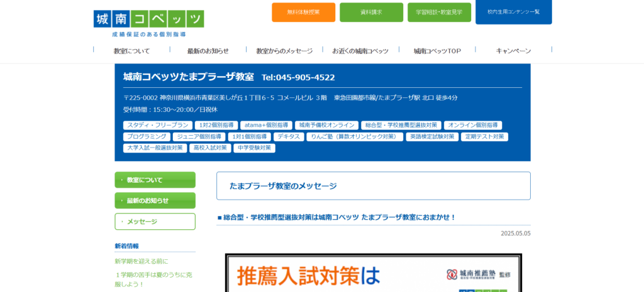Viewport: 644px width, 292px height.
Task: Choose the 英語検定試験対策 tag
Action: click(x=431, y=137)
